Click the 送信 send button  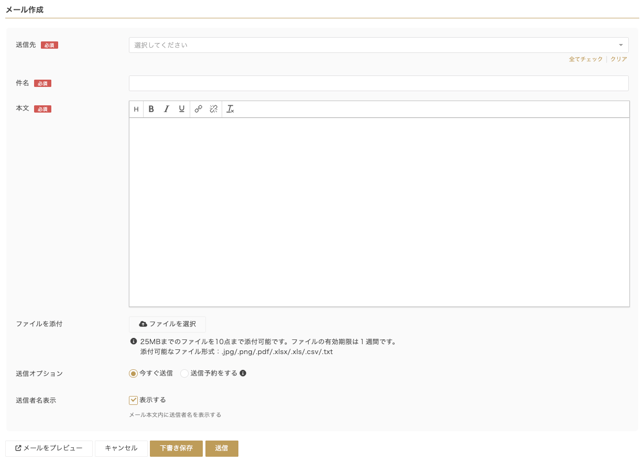coord(222,448)
